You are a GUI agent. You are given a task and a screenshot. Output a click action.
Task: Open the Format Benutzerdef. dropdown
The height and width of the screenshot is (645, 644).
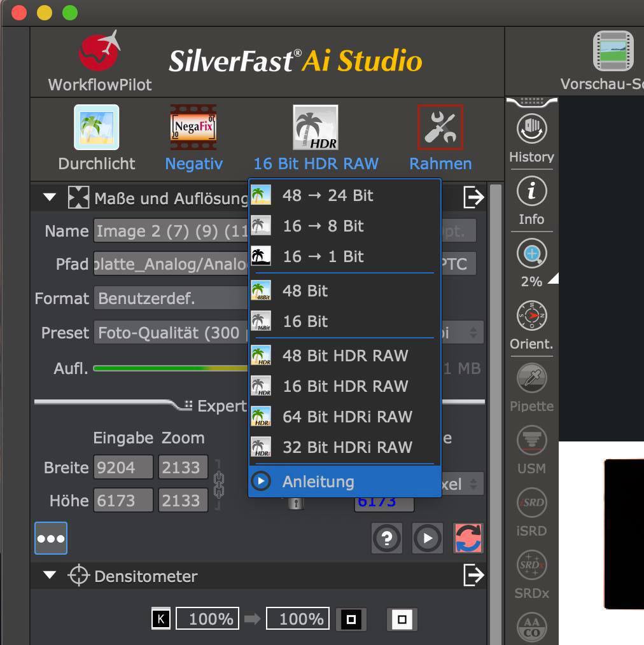[x=171, y=298]
